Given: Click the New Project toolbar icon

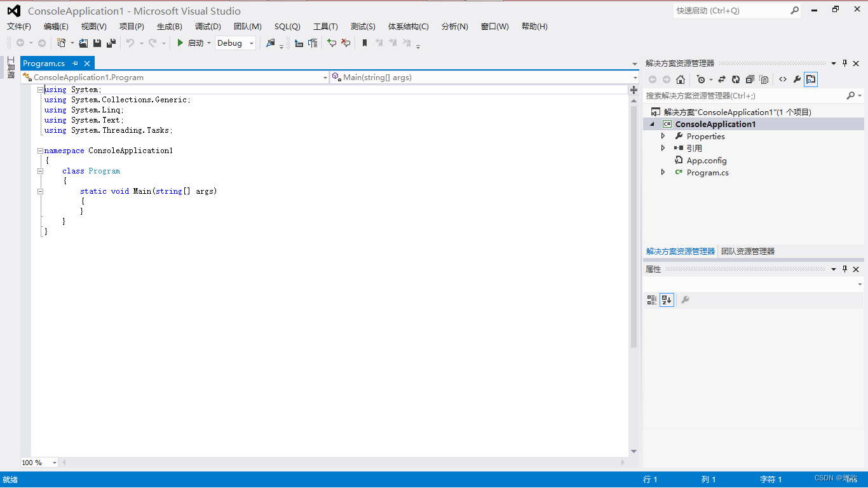Looking at the screenshot, I should 61,43.
